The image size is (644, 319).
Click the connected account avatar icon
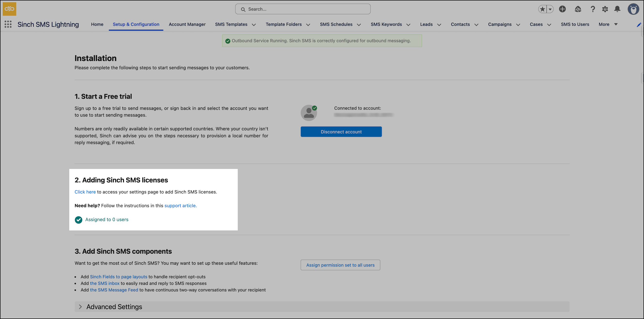point(309,113)
